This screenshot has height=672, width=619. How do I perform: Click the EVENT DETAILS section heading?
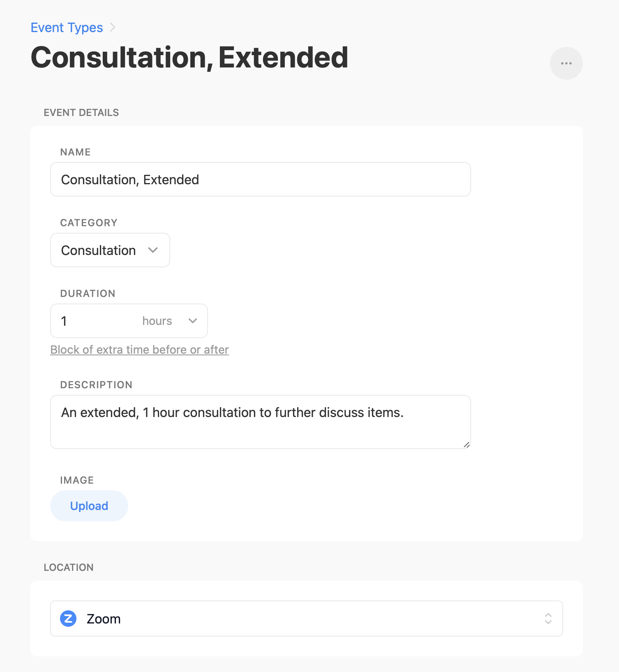pos(81,113)
